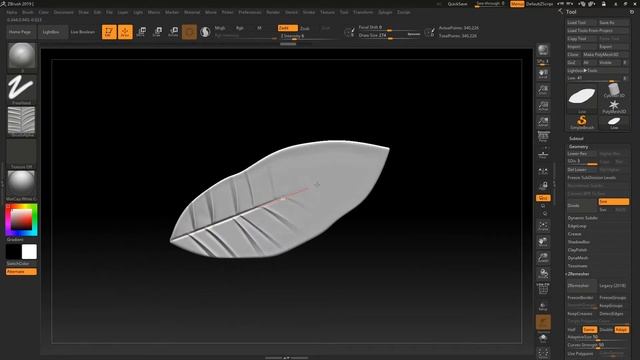Pick a hue in the color picker
The image size is (640, 360).
coord(22,220)
